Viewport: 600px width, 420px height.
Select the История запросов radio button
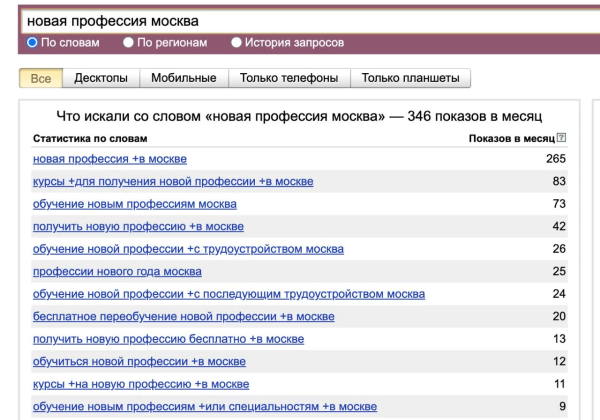[x=236, y=42]
